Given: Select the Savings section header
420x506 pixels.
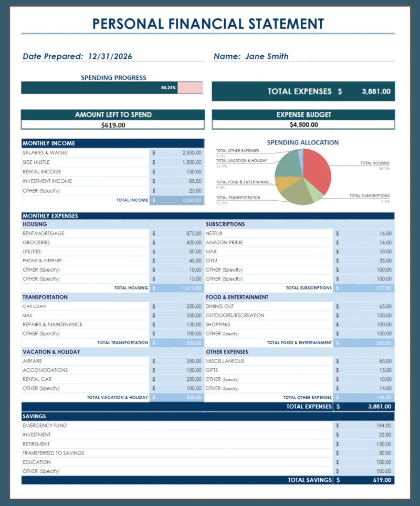Looking at the screenshot, I should point(208,416).
